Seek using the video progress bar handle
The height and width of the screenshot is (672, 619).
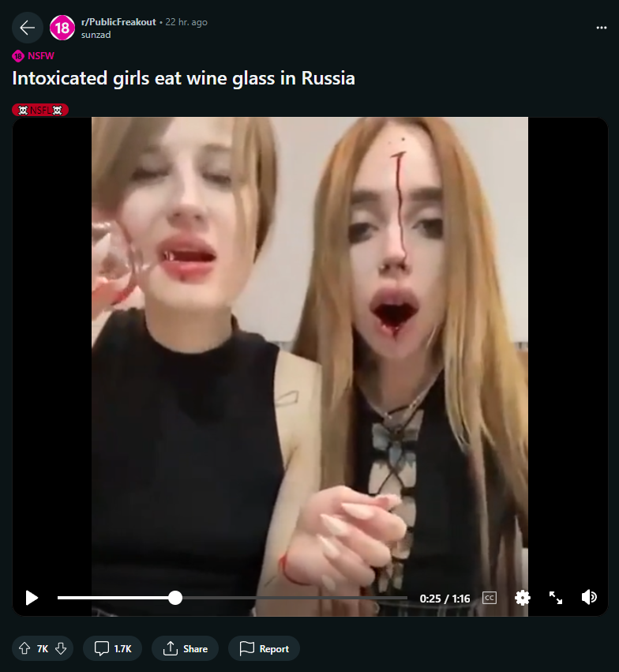point(175,598)
